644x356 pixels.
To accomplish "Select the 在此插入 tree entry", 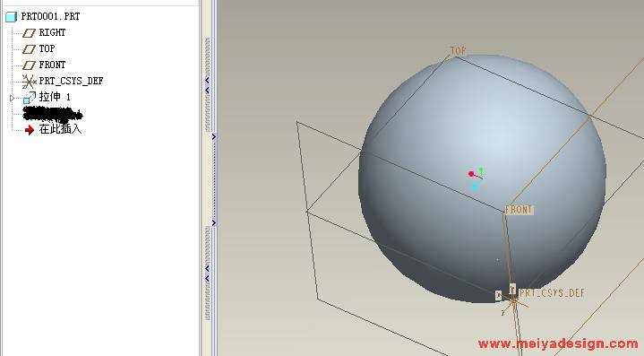I will click(60, 129).
